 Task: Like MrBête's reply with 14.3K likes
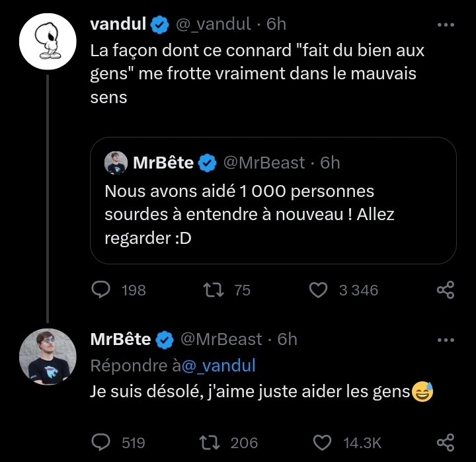click(321, 442)
